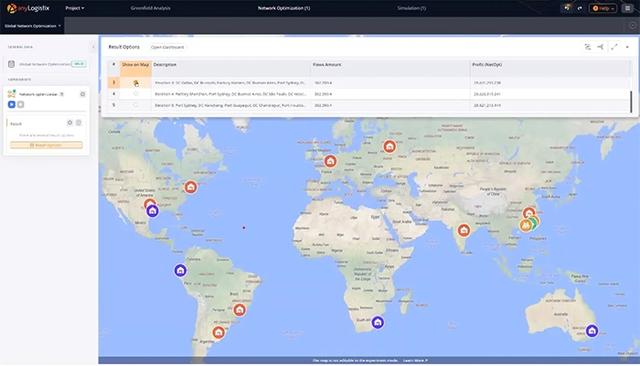Image resolution: width=640 pixels, height=366 pixels.
Task: Select the Show on Map radio for row 3
Action: (136, 83)
